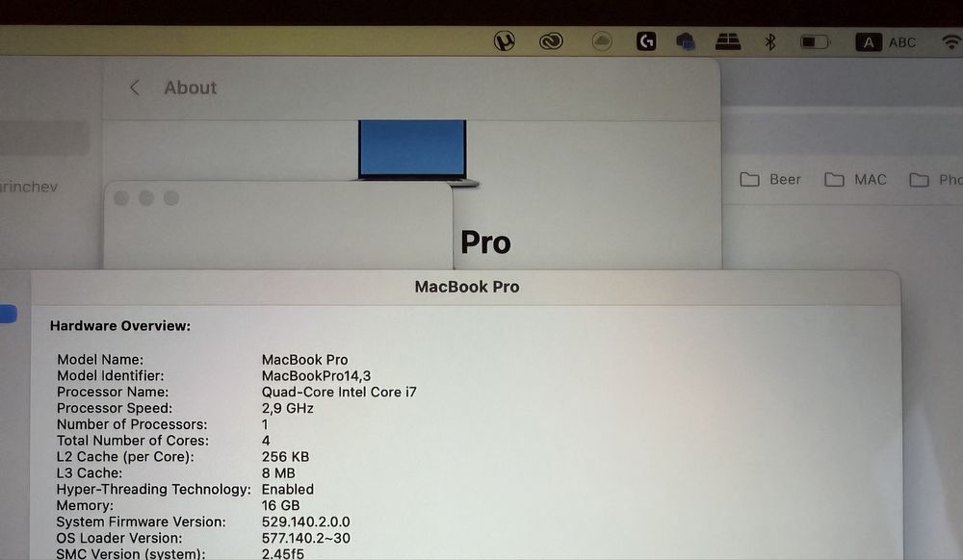Open the MAC bookmark folder
963x560 pixels.
[x=855, y=180]
